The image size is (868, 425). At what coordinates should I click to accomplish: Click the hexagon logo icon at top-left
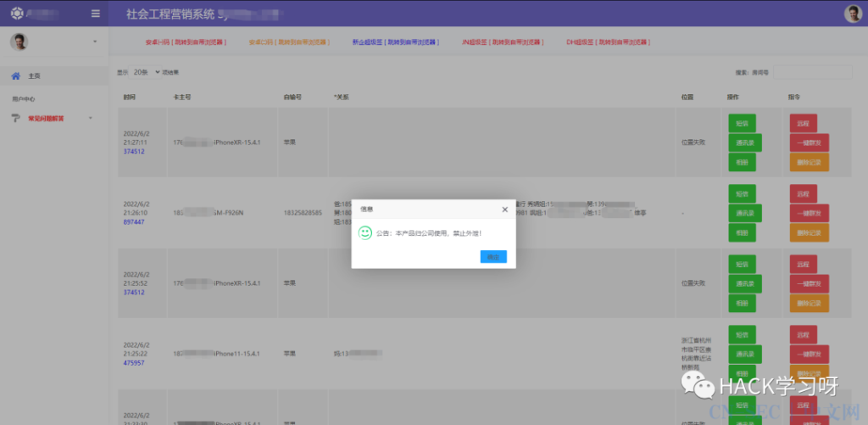[x=17, y=14]
